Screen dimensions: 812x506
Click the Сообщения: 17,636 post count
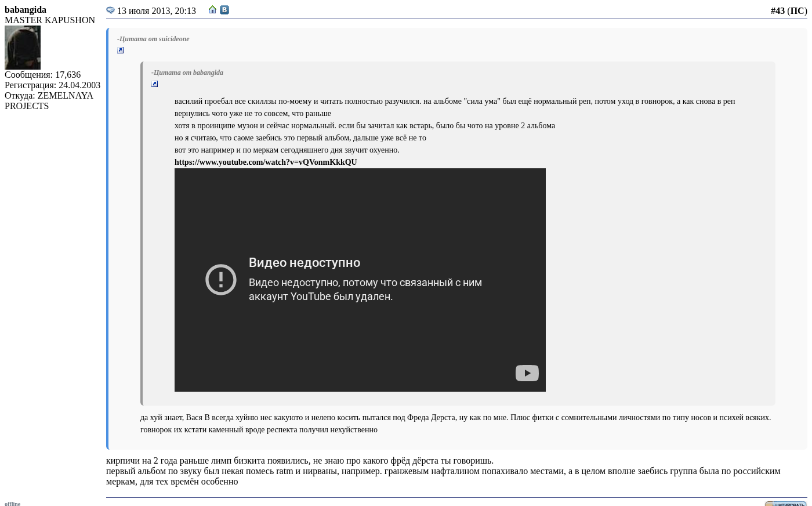tap(43, 75)
